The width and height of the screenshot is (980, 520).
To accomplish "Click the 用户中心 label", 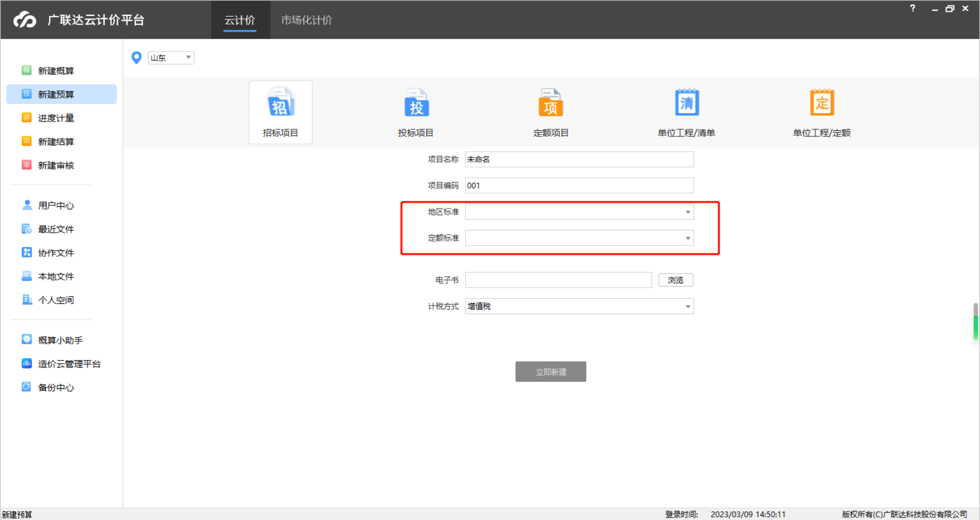I will click(56, 205).
